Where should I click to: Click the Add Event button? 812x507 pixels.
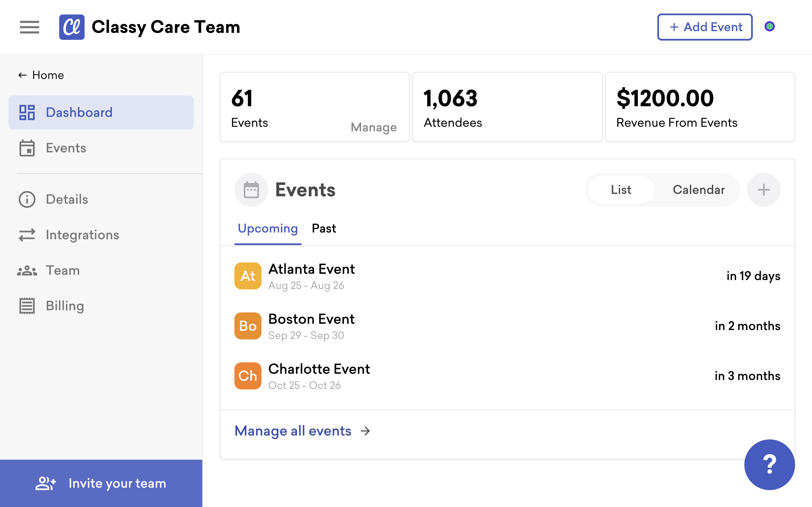(x=705, y=27)
